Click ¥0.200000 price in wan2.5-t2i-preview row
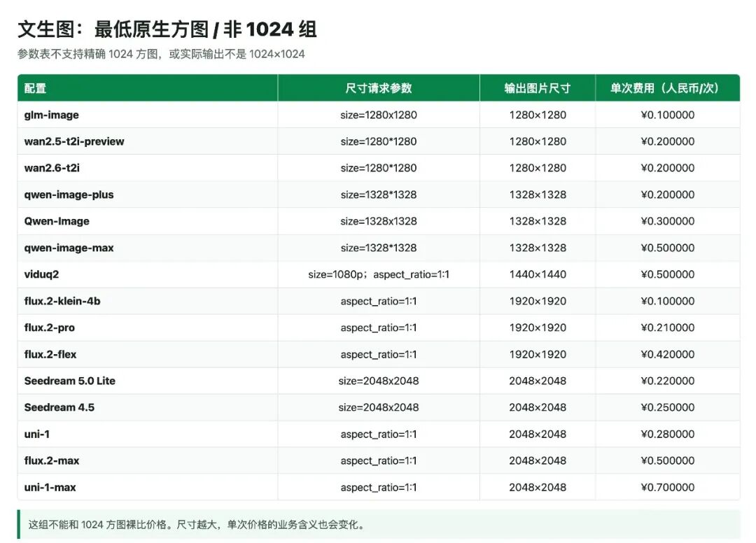The height and width of the screenshot is (543, 756). click(668, 141)
